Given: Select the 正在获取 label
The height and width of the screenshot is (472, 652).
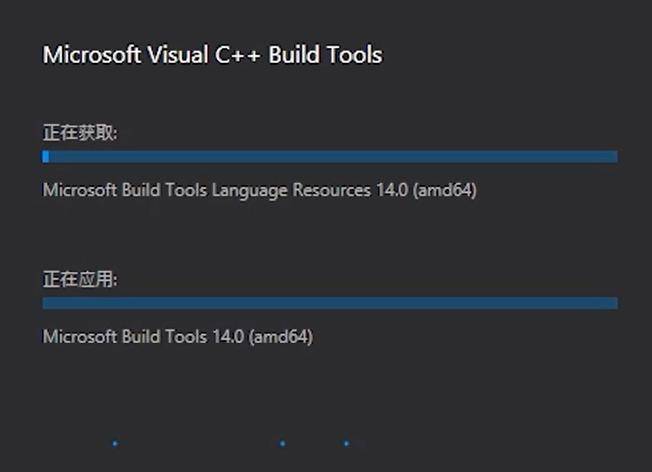Looking at the screenshot, I should point(80,132).
